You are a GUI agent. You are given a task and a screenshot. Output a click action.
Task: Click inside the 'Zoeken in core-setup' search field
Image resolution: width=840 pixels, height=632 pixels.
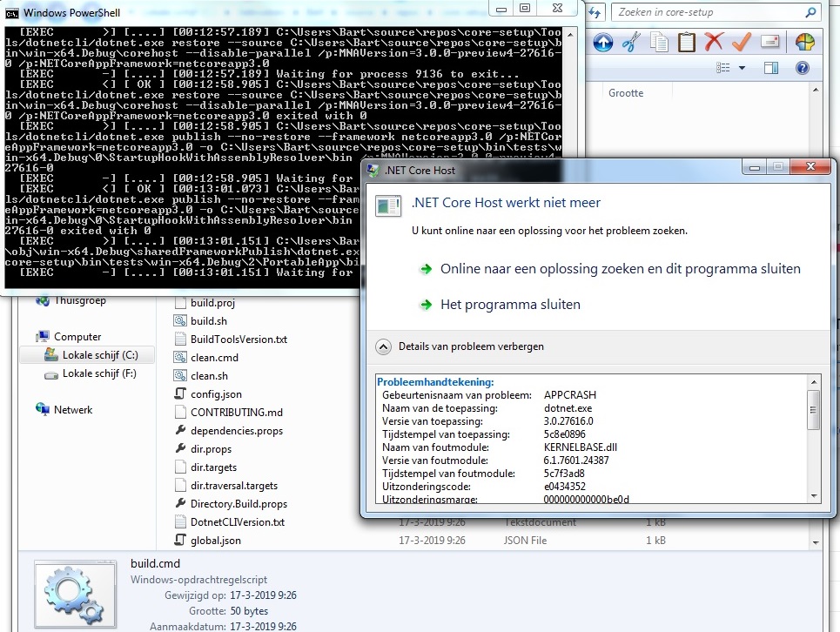pos(705,13)
